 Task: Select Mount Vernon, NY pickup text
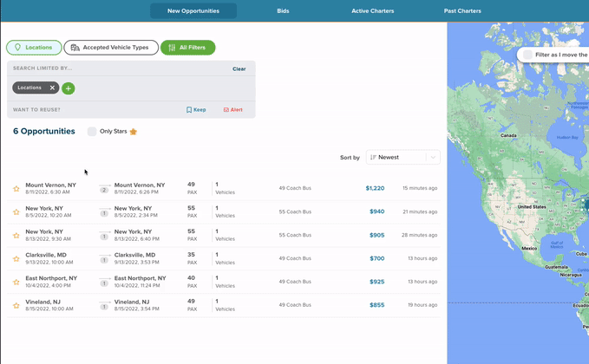(50, 185)
